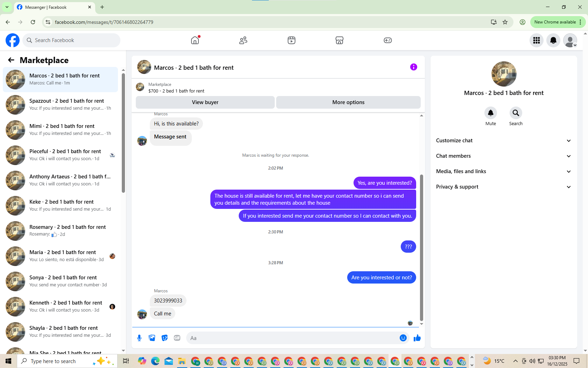
Task: Open the Reels video icon
Action: coord(292,40)
